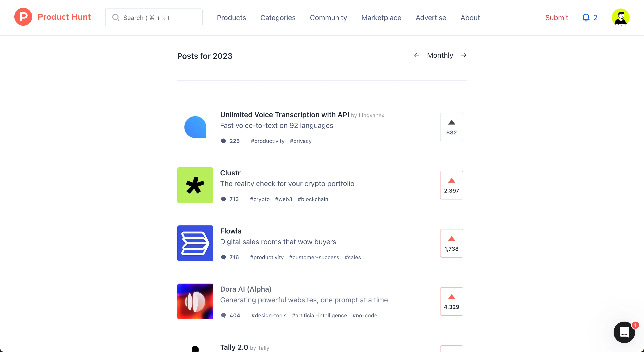Focus the Search input field

pos(154,17)
